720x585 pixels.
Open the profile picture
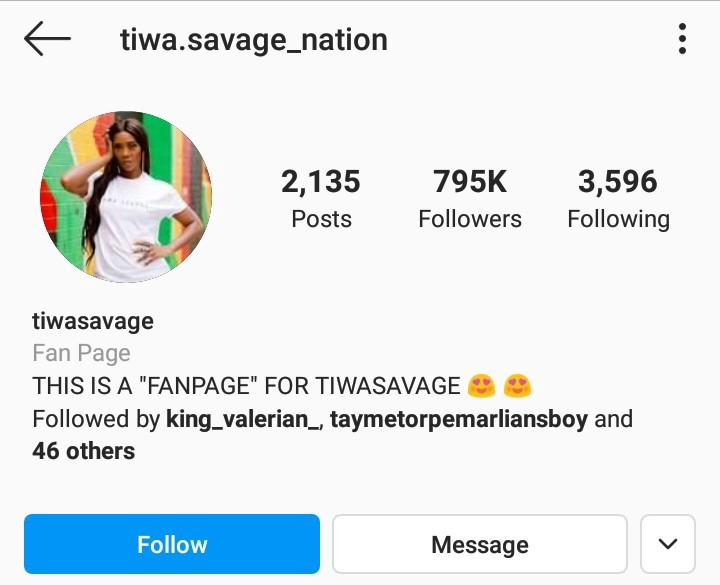[x=126, y=197]
